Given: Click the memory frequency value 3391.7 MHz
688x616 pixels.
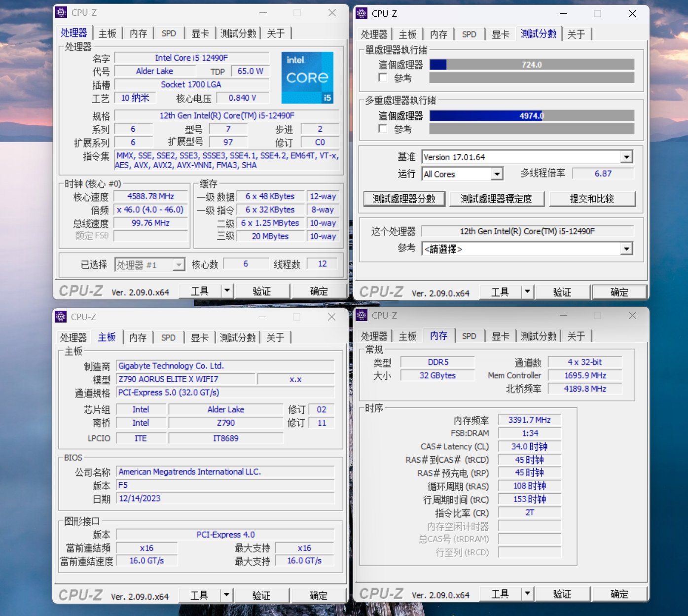Looking at the screenshot, I should (x=530, y=420).
